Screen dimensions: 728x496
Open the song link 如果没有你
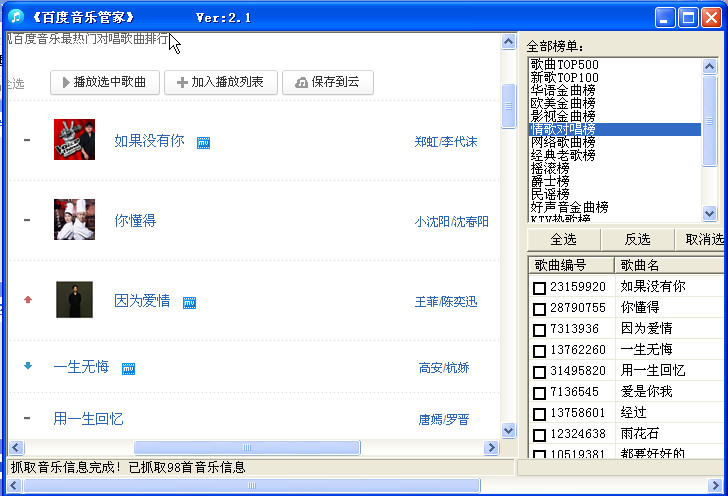[x=149, y=141]
